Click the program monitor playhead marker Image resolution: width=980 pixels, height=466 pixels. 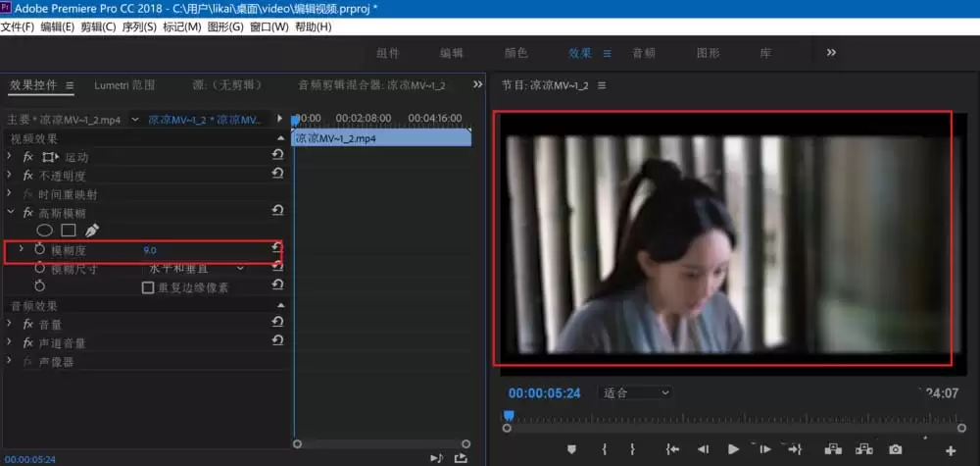pyautogui.click(x=509, y=415)
